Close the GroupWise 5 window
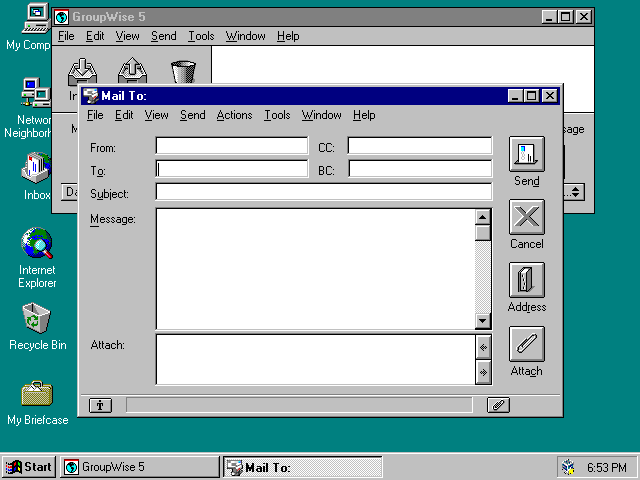This screenshot has height=480, width=640. tap(584, 17)
